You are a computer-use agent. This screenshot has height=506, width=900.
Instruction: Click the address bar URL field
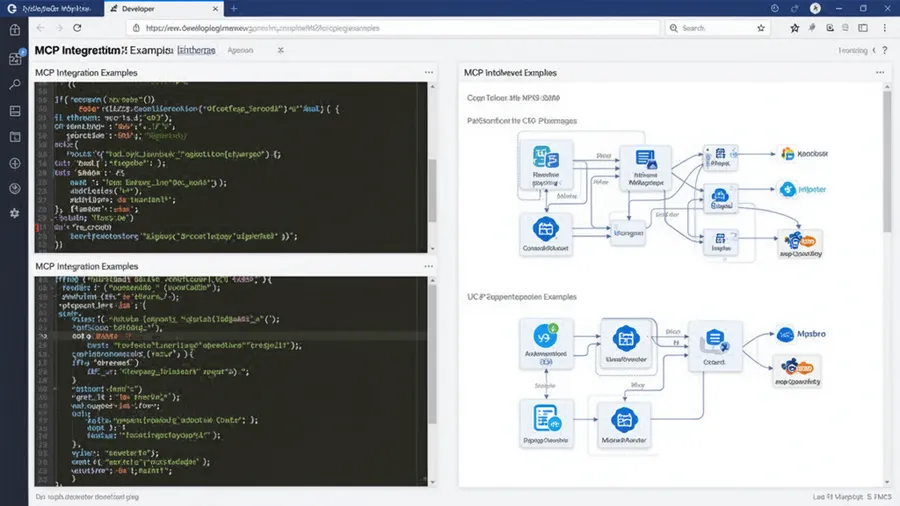[394, 28]
